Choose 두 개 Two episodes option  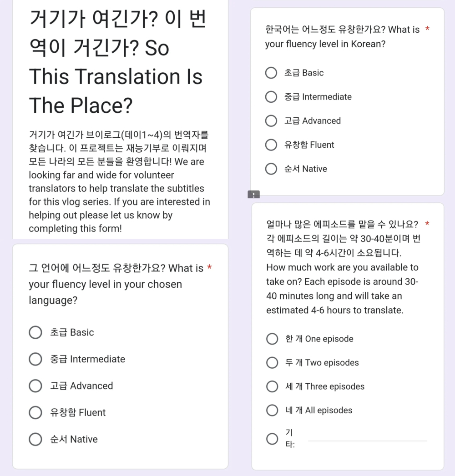272,363
